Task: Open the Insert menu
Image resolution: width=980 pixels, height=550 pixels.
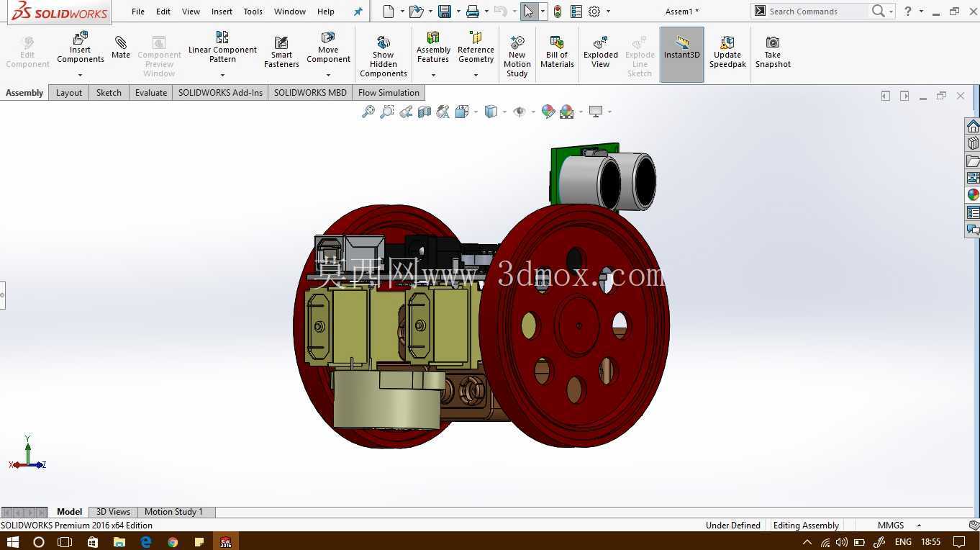Action: point(222,12)
